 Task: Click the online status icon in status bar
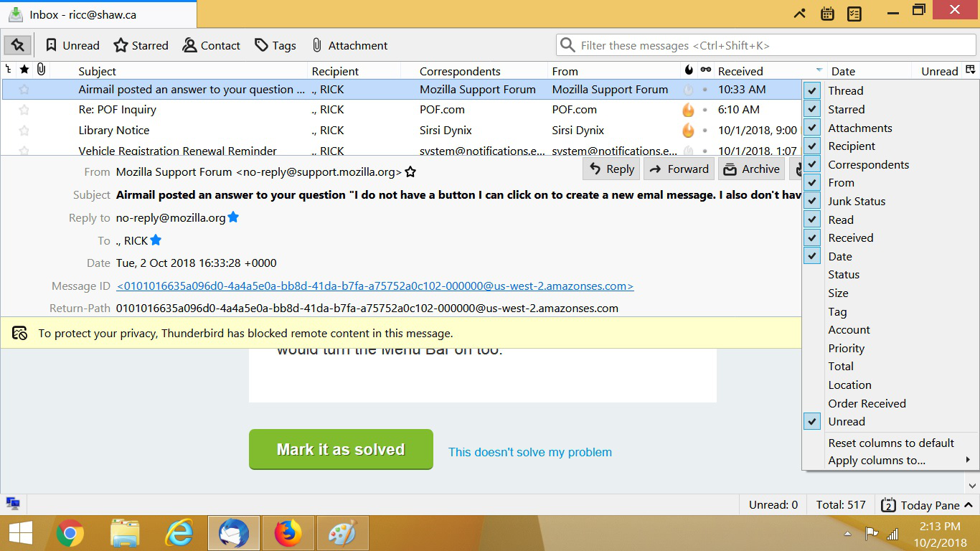coord(12,504)
